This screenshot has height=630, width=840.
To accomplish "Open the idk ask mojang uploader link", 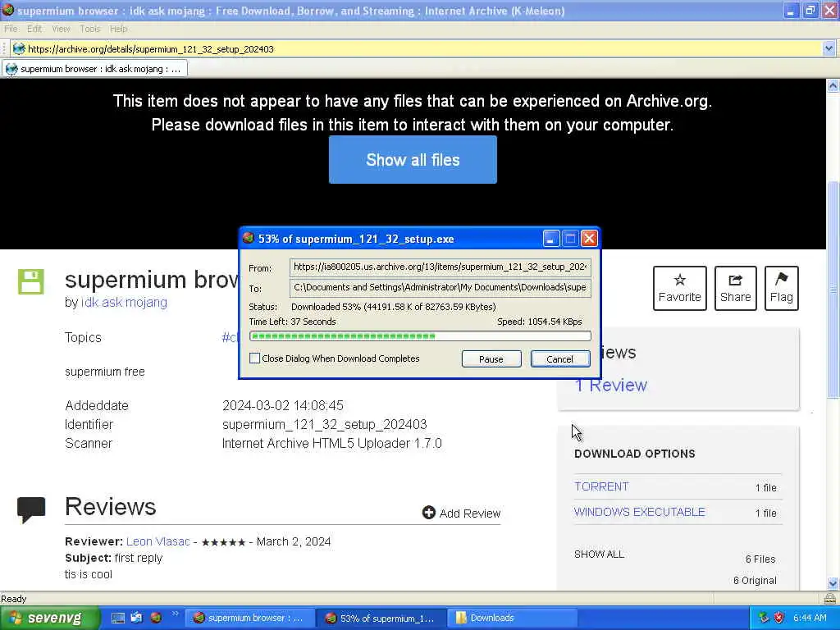I will pyautogui.click(x=124, y=302).
